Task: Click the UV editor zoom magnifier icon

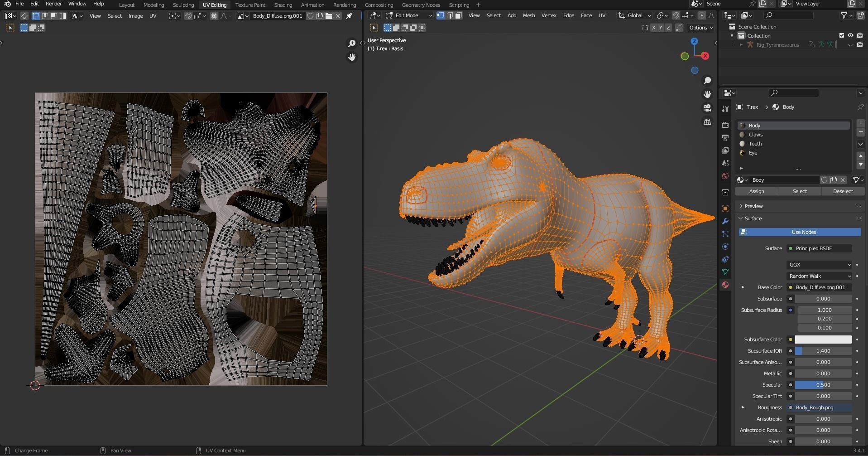Action: click(352, 44)
